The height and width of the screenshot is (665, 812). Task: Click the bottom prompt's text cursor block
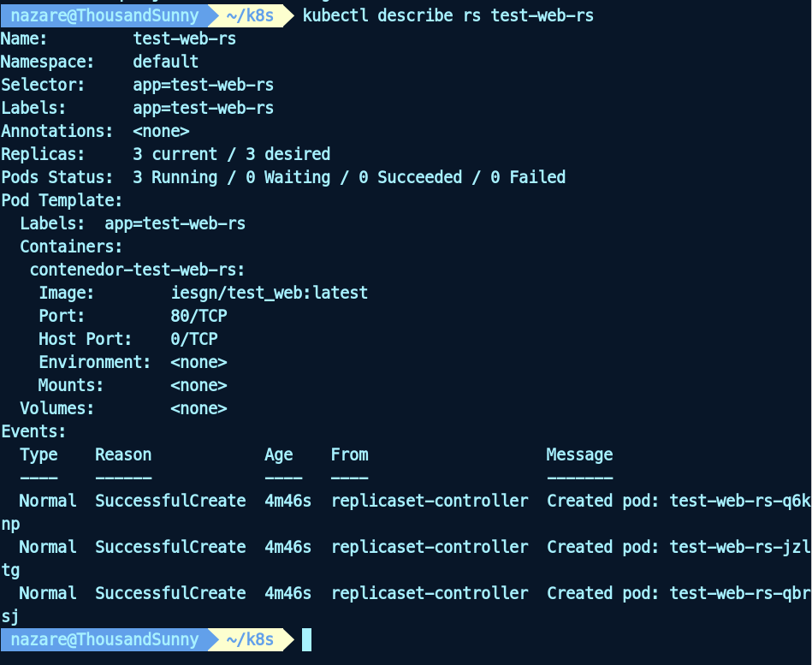click(306, 639)
